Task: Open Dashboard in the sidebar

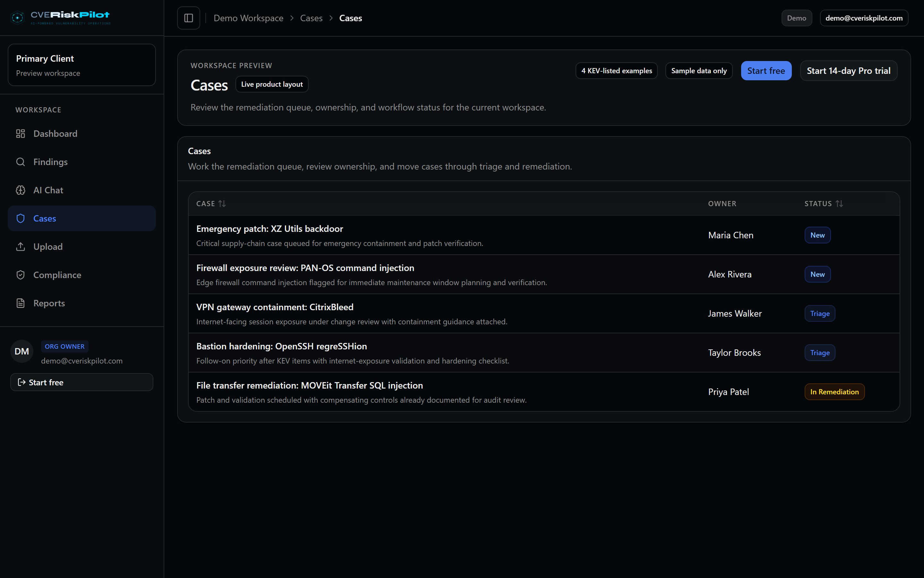Action: point(82,133)
